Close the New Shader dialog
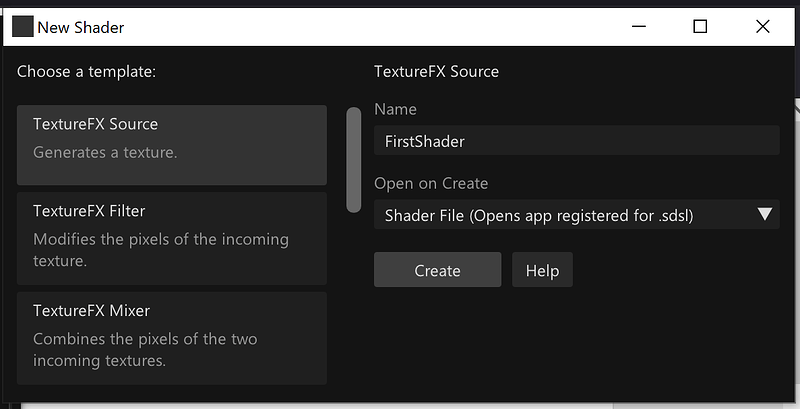800x409 pixels. [x=763, y=27]
